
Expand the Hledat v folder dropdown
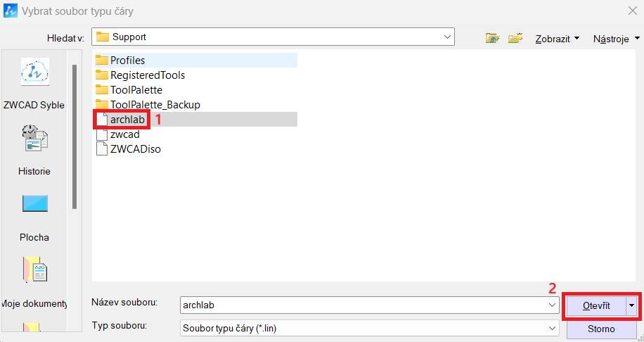446,37
